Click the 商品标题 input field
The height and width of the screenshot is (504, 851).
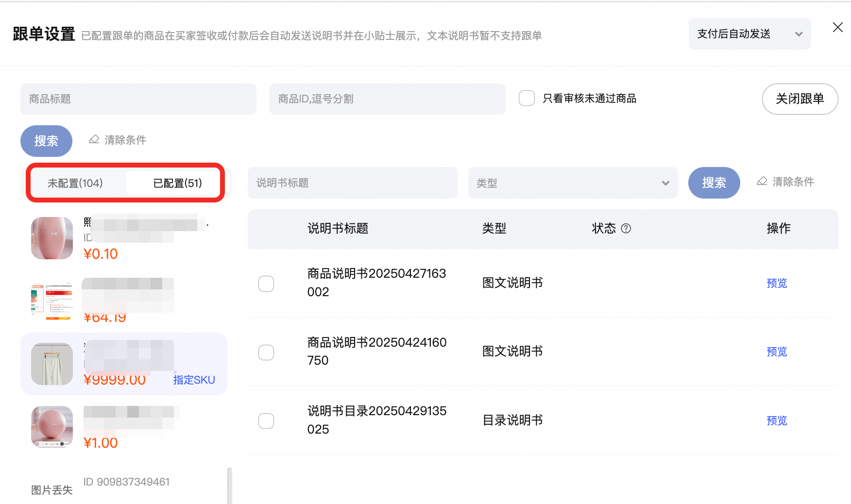point(138,99)
